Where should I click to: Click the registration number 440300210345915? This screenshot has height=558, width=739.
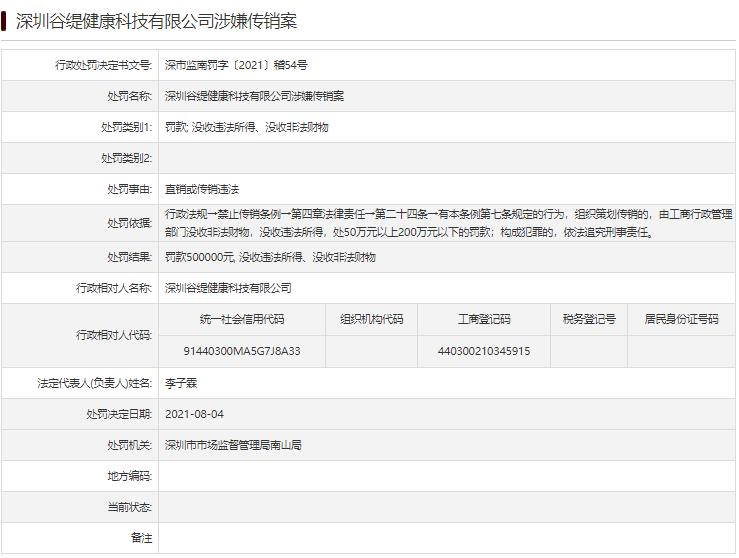point(484,352)
